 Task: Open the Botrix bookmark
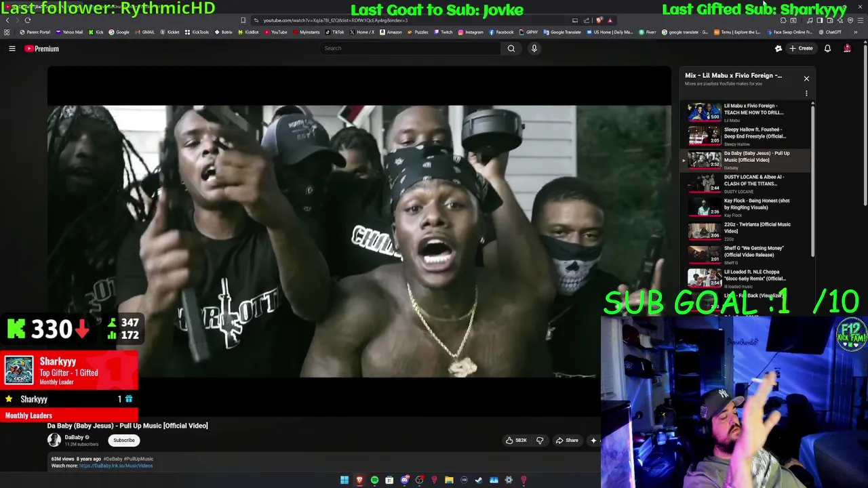(224, 33)
